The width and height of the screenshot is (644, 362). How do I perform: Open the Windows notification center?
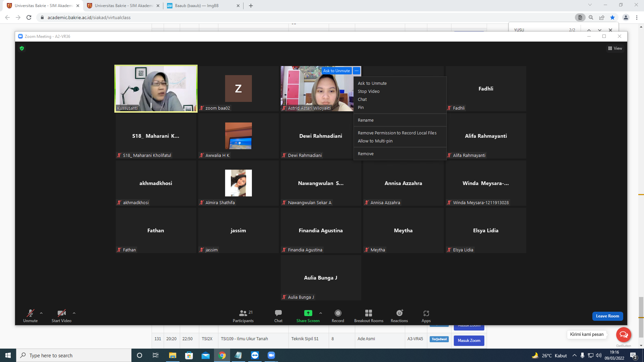point(634,356)
